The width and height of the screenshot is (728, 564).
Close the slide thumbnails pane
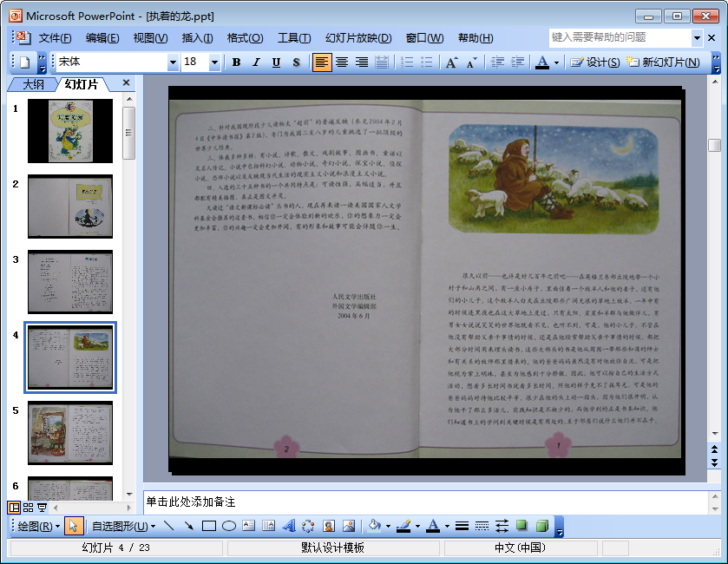pyautogui.click(x=126, y=82)
